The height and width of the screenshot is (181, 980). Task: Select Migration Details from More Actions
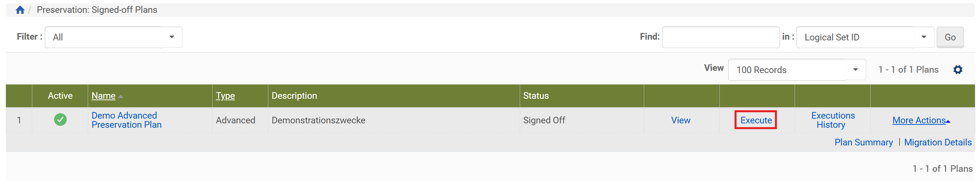(937, 142)
